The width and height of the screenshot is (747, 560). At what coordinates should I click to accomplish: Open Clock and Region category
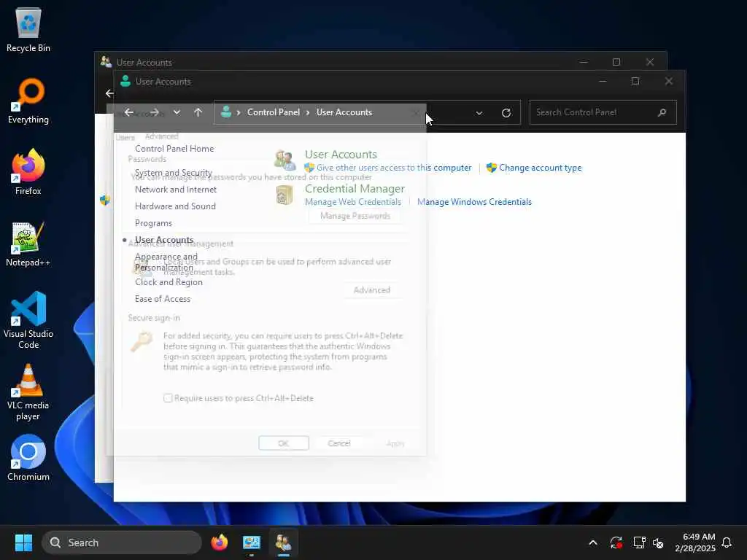point(169,282)
